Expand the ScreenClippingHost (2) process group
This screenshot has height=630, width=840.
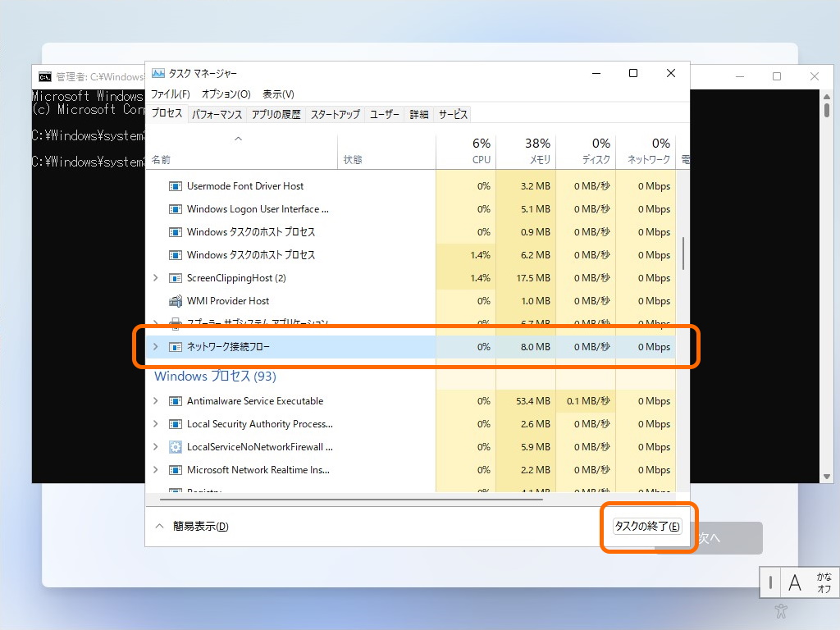point(156,277)
